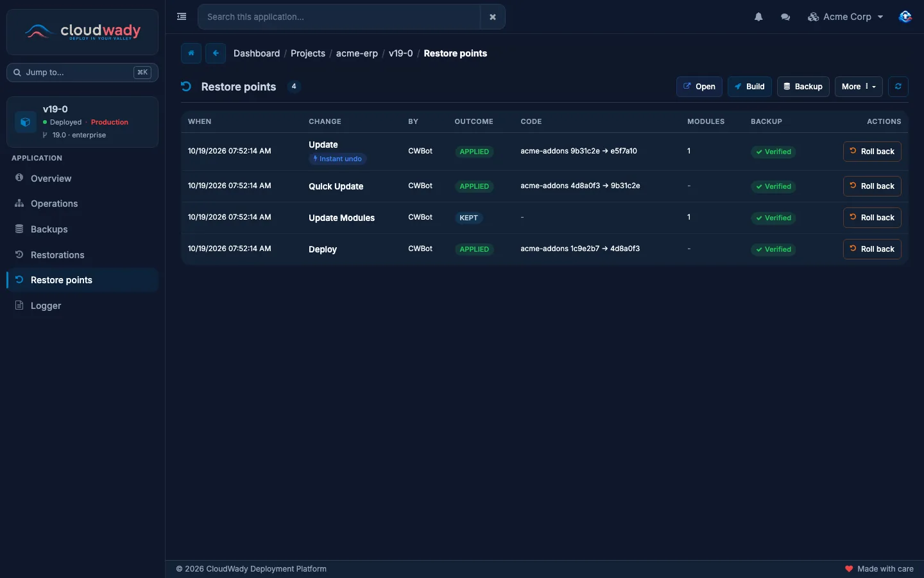Click the CHANGE column header
This screenshot has width=924, height=578.
click(x=325, y=121)
